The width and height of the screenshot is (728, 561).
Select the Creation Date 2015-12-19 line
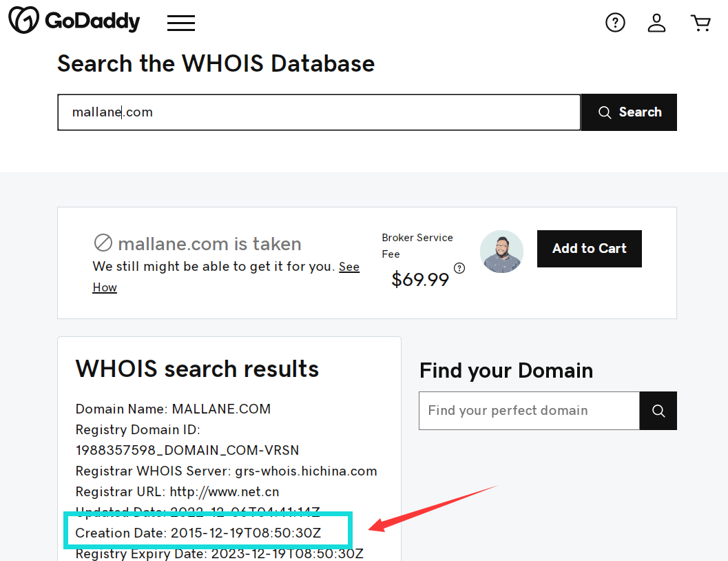(x=198, y=533)
